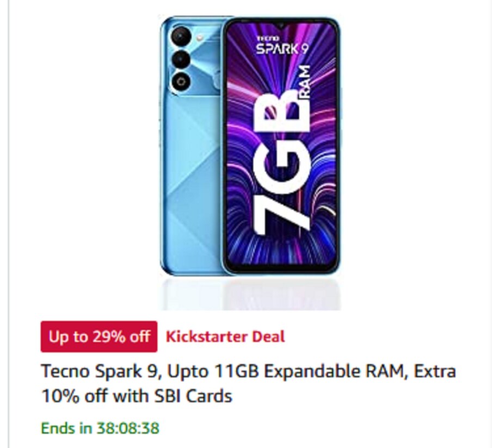The height and width of the screenshot is (448, 492).
Task: Click the word 'Extra' in the product title
Action: (x=434, y=371)
